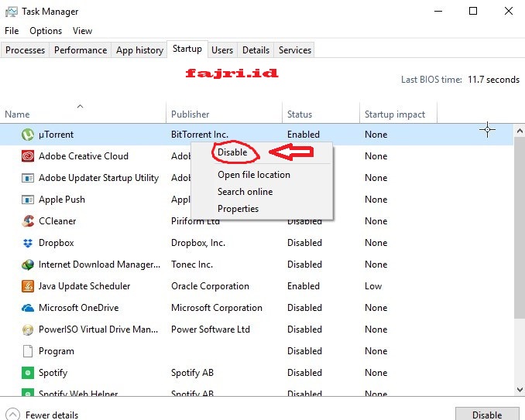The height and width of the screenshot is (420, 525).
Task: Click the Tonec Inc. publisher cell
Action: 192,265
